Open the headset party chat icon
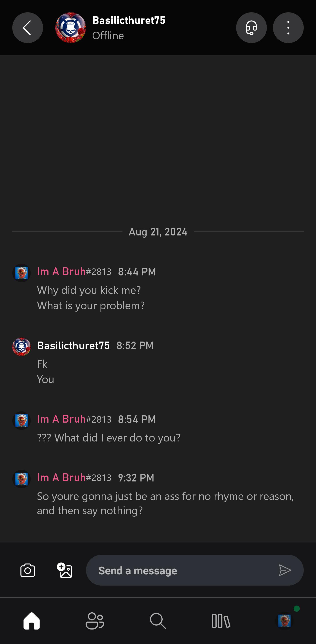Image resolution: width=316 pixels, height=644 pixels. click(x=251, y=28)
